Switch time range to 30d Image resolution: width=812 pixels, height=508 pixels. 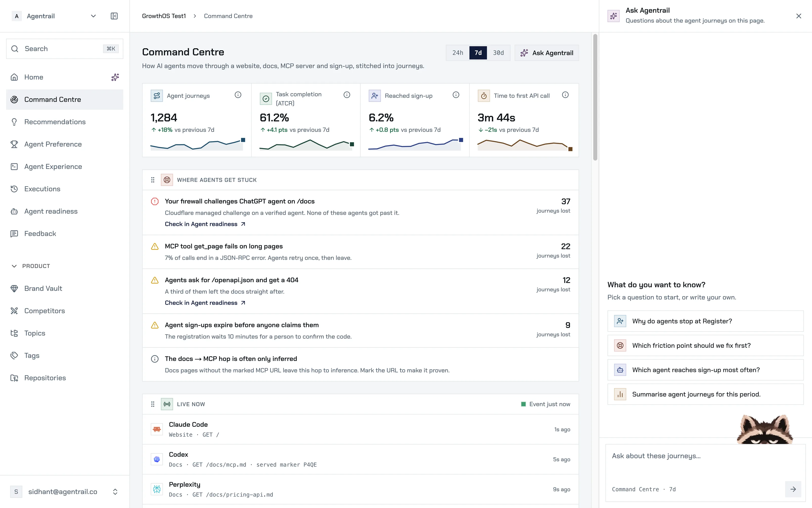click(498, 53)
